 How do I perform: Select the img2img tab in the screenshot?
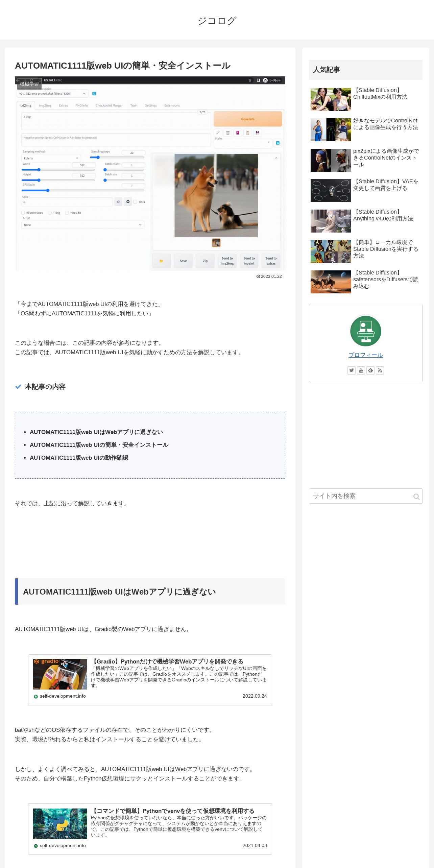pyautogui.click(x=45, y=105)
